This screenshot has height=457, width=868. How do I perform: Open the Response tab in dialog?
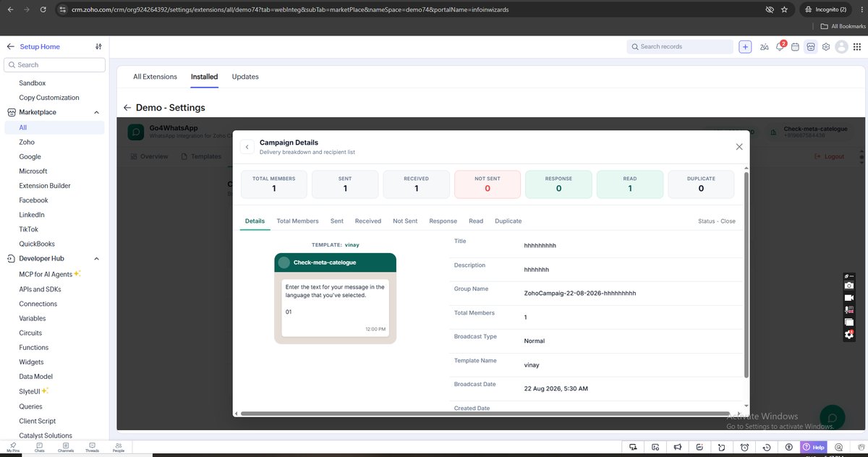coord(443,221)
